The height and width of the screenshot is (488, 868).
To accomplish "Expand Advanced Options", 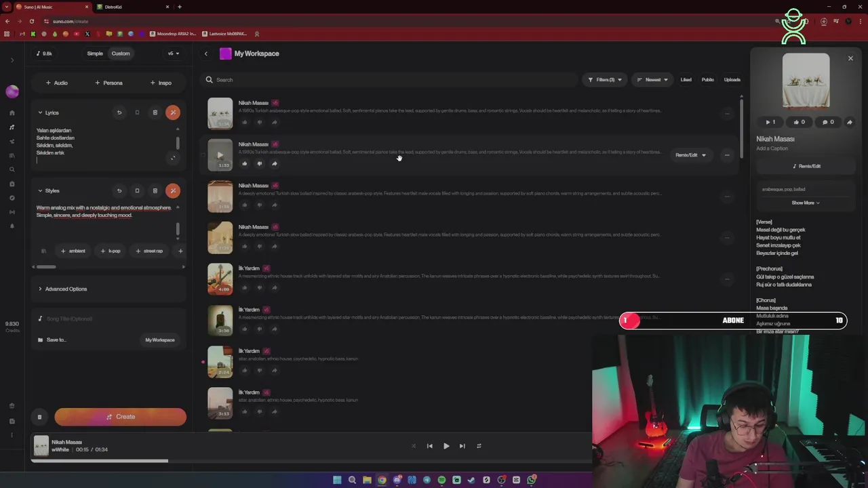I will (62, 289).
